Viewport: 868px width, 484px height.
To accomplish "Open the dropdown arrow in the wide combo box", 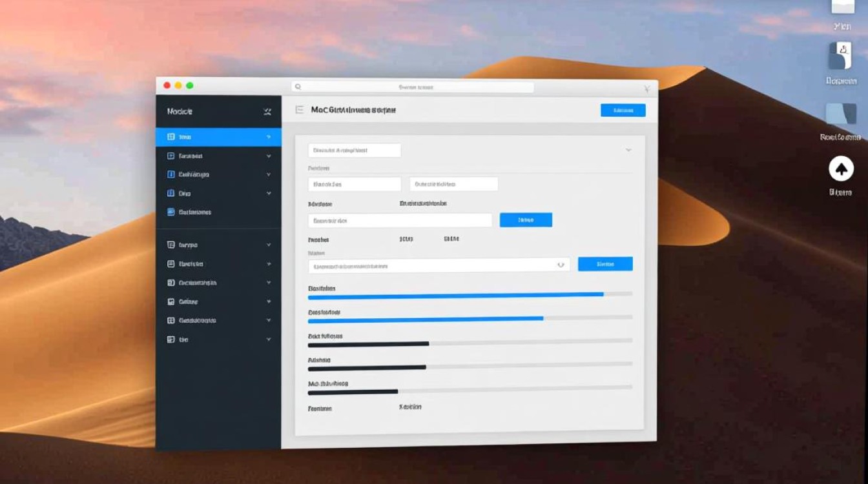I will coord(560,265).
